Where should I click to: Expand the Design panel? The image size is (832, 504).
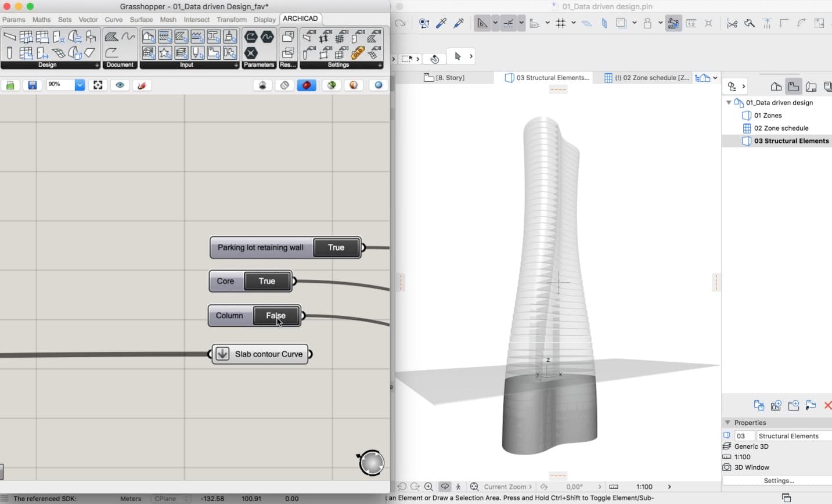pos(96,65)
